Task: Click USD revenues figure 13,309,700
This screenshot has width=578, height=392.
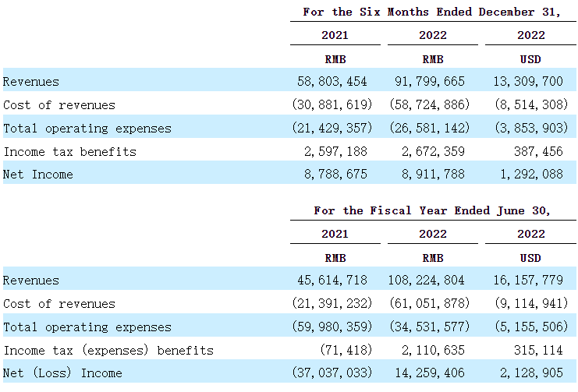Action: [530, 81]
